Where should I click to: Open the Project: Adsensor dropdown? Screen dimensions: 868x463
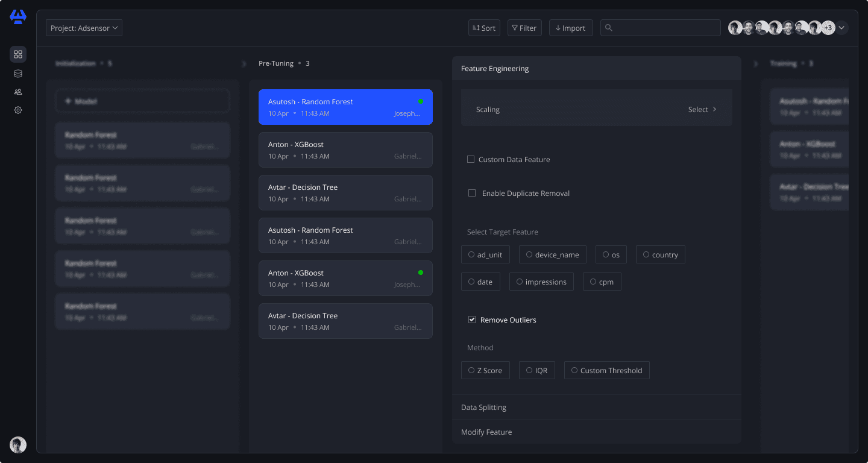pos(84,28)
